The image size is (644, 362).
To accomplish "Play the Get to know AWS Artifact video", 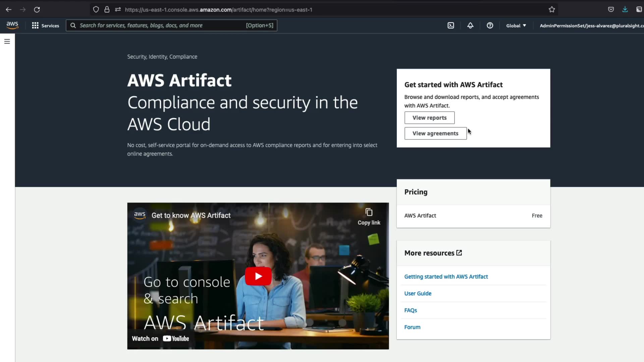I will pos(258,276).
